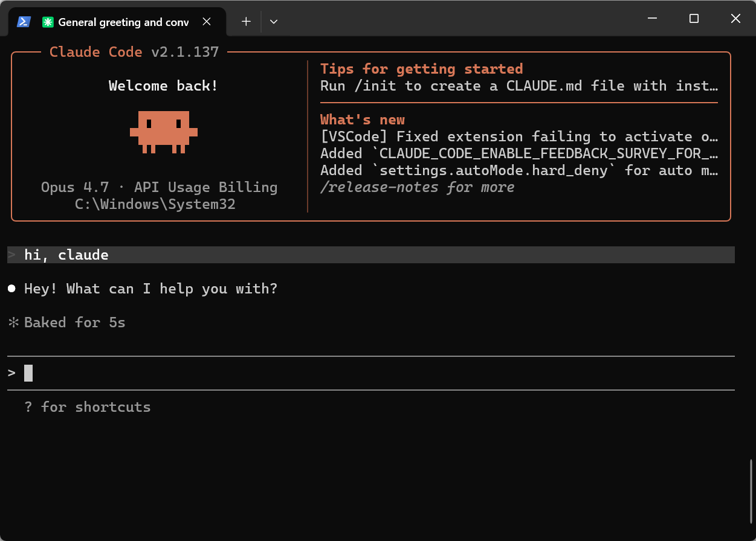The width and height of the screenshot is (756, 541).
Task: Click the What's new heading
Action: click(x=363, y=120)
